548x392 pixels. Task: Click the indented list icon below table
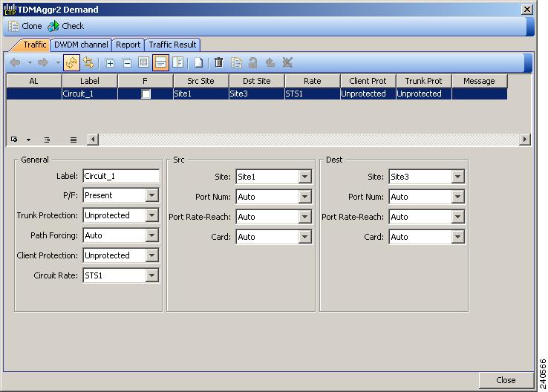pyautogui.click(x=47, y=140)
